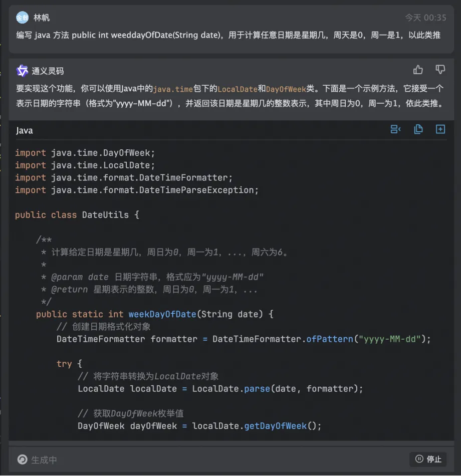Insert code at cursor using insert icon
This screenshot has width=461, height=476.
pyautogui.click(x=396, y=130)
